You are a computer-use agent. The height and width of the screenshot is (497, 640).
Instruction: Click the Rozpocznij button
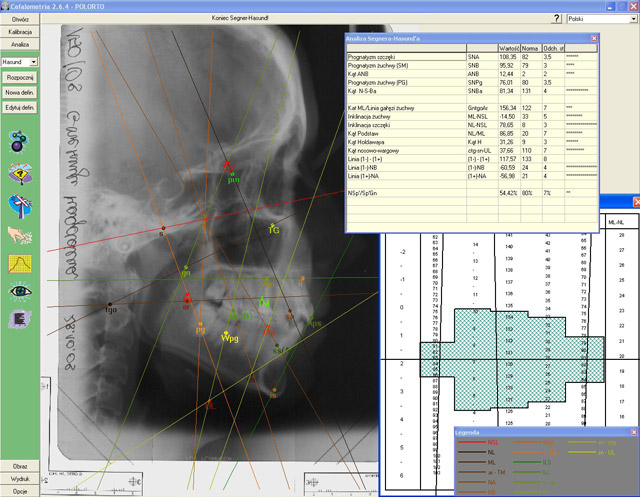(20, 78)
